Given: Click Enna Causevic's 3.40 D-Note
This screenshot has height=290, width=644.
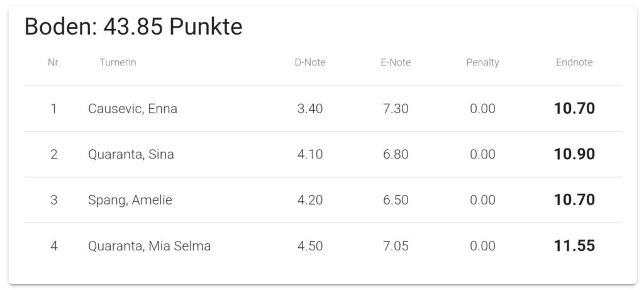Looking at the screenshot, I should 310,109.
